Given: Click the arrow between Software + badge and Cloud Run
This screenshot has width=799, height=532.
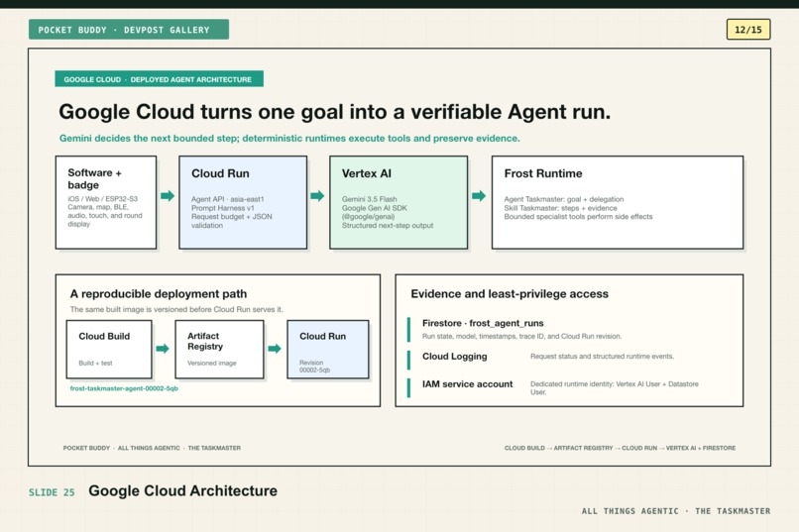Looking at the screenshot, I should (x=168, y=196).
